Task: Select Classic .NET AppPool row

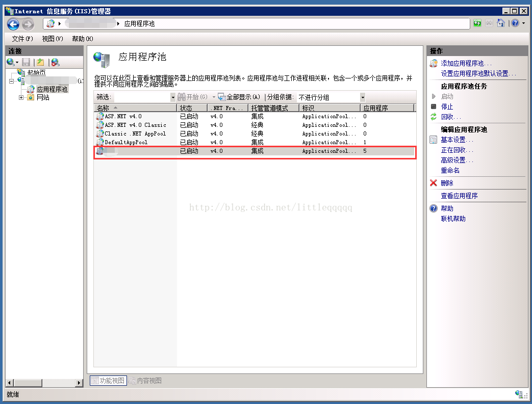Action: (255, 134)
